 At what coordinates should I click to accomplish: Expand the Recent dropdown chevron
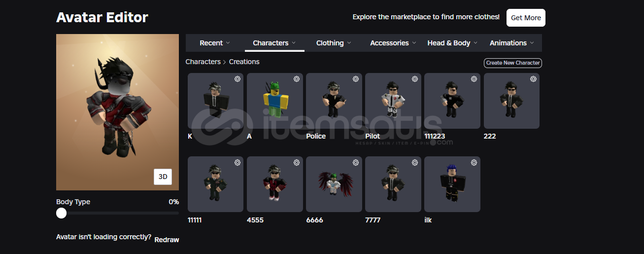pyautogui.click(x=228, y=43)
